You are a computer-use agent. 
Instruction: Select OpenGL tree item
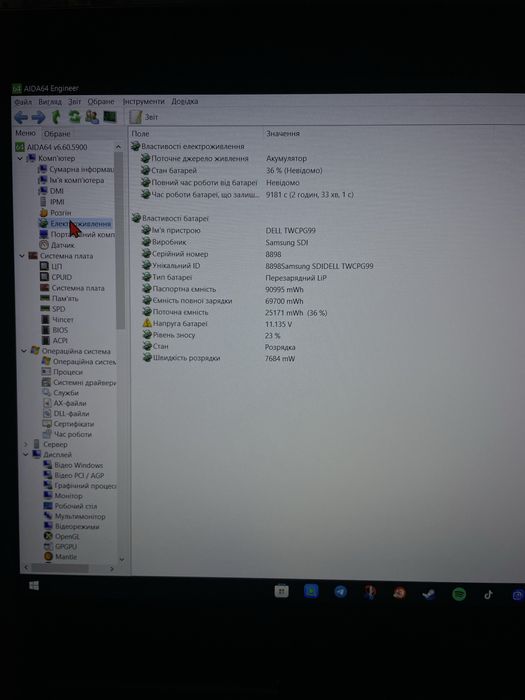[62, 536]
